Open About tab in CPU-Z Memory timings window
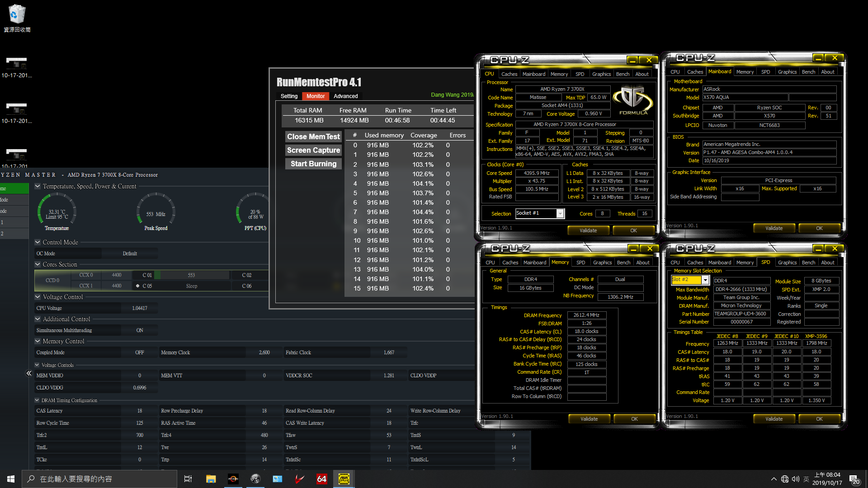 (x=643, y=263)
